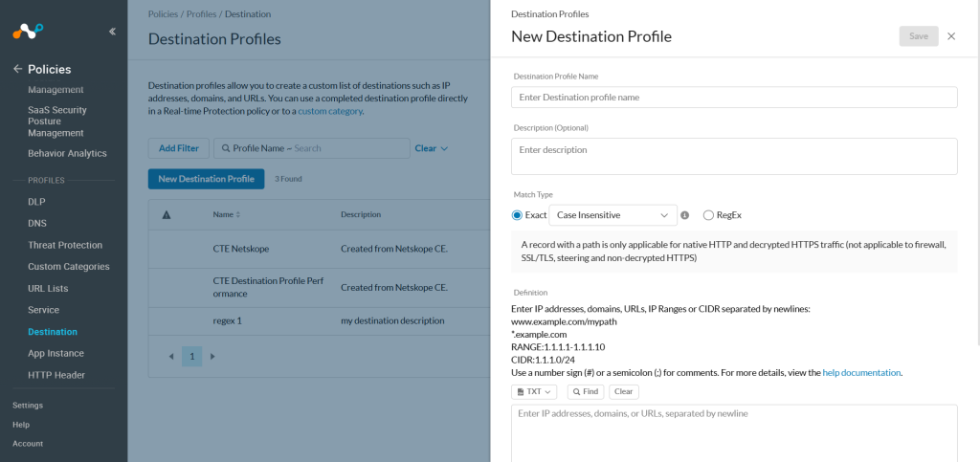Click New Destination Profile button
Image resolution: width=980 pixels, height=462 pixels.
tap(207, 179)
